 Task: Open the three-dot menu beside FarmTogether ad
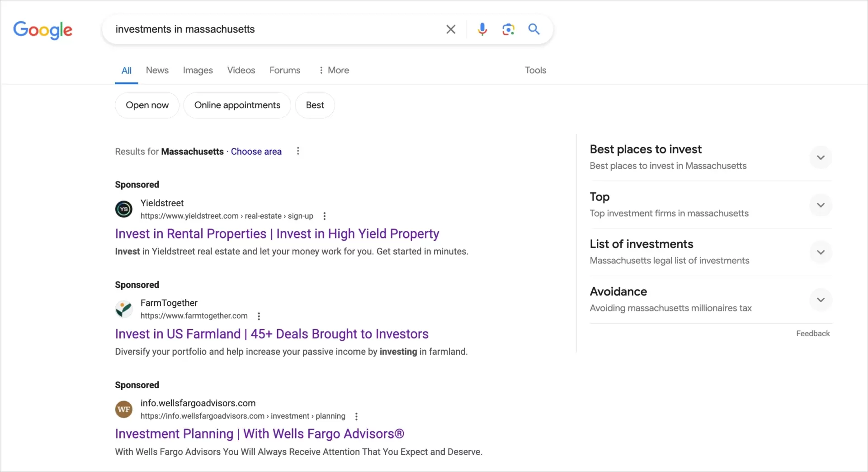pos(258,316)
